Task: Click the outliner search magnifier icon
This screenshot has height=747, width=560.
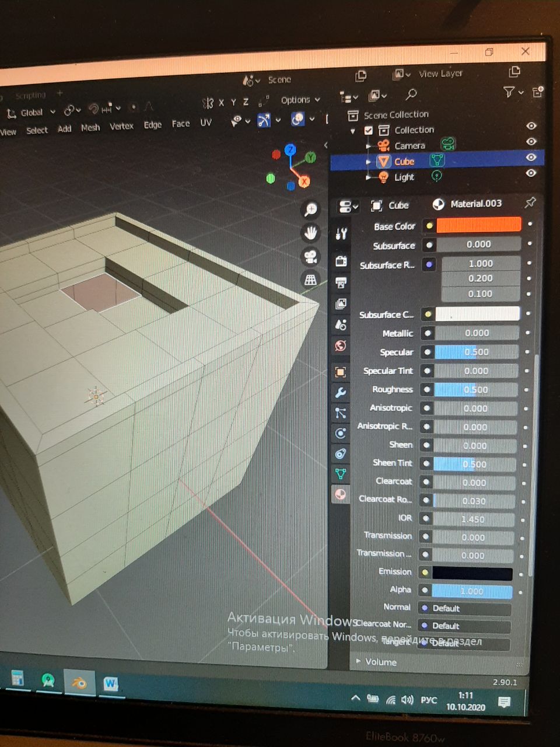Action: 411,93
